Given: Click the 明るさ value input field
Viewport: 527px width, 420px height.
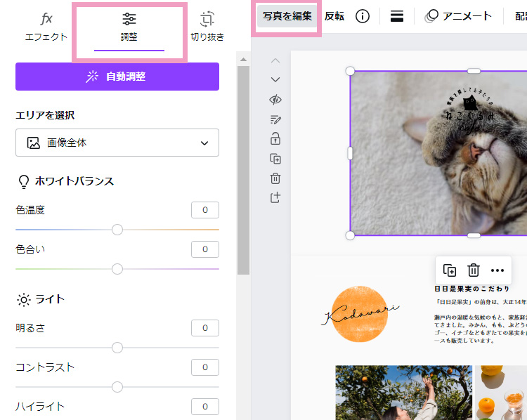Looking at the screenshot, I should point(205,328).
